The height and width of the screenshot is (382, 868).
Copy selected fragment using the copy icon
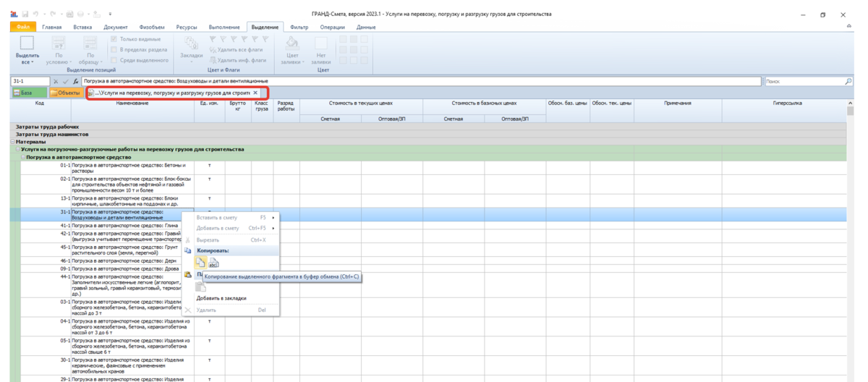coord(200,263)
